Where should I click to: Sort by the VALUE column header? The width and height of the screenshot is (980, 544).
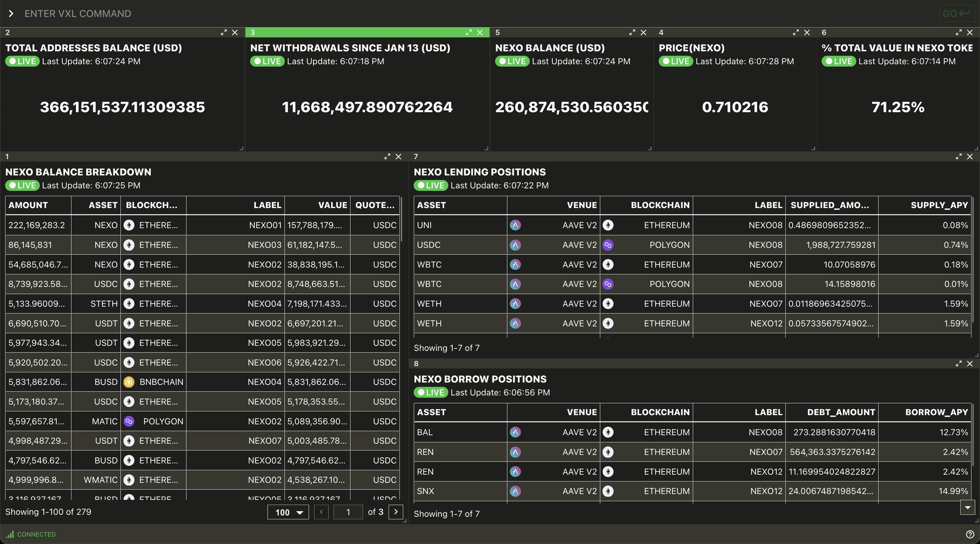coord(332,205)
